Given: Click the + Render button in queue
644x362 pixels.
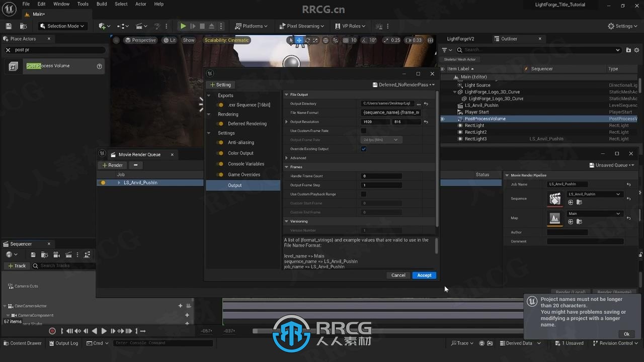Looking at the screenshot, I should (112, 165).
